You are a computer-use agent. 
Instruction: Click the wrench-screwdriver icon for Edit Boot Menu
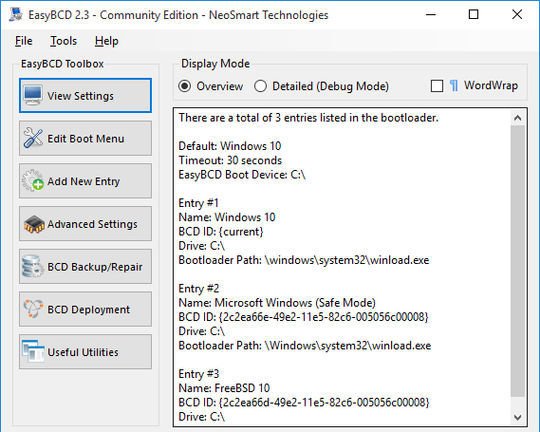point(33,138)
